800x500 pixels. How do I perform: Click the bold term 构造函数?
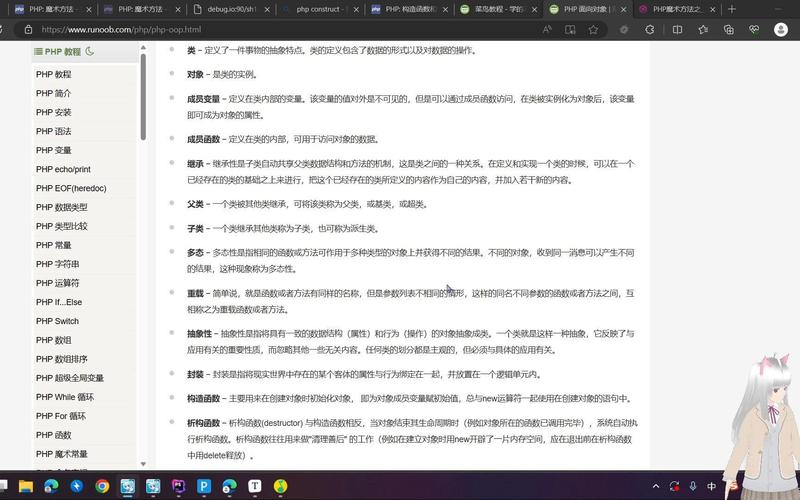click(x=203, y=398)
